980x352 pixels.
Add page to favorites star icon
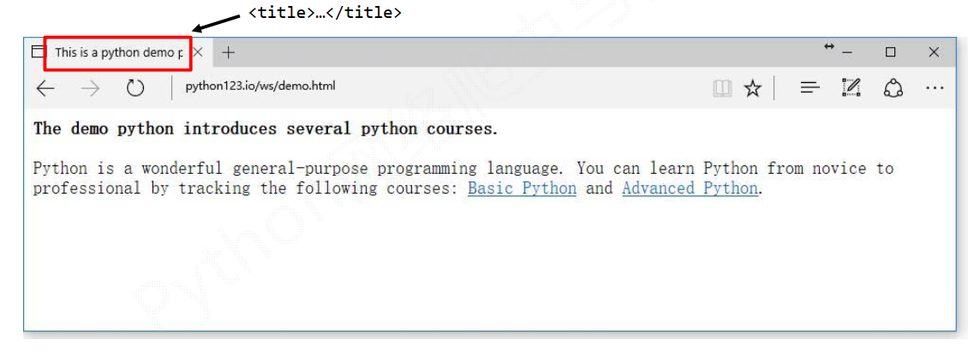click(752, 89)
